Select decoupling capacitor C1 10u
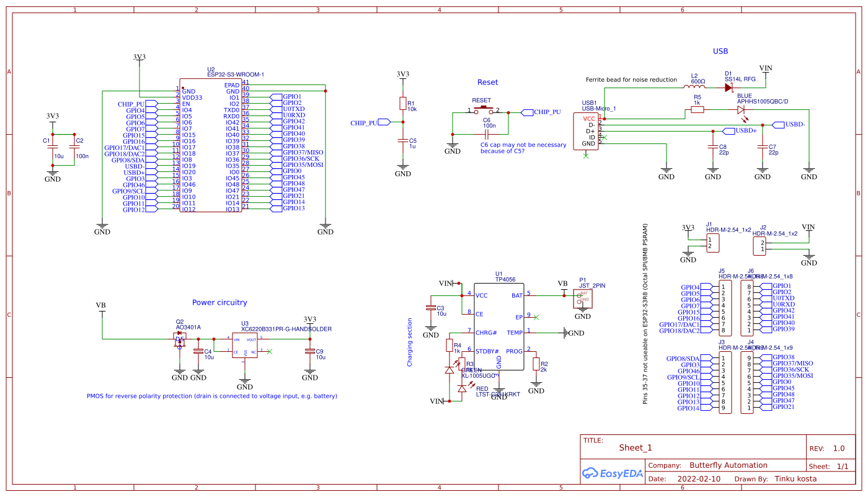The height and width of the screenshot is (497, 868). [x=53, y=147]
